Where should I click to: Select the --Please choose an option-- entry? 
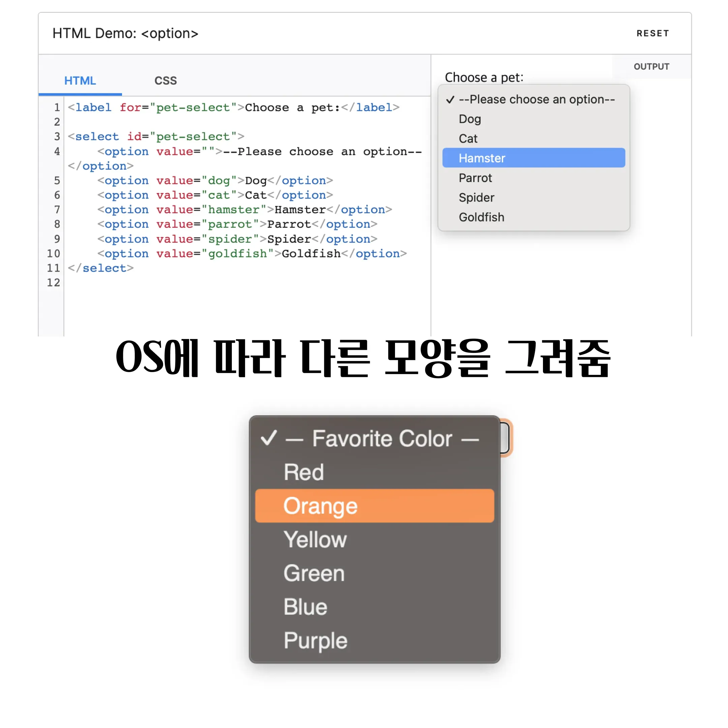click(537, 99)
